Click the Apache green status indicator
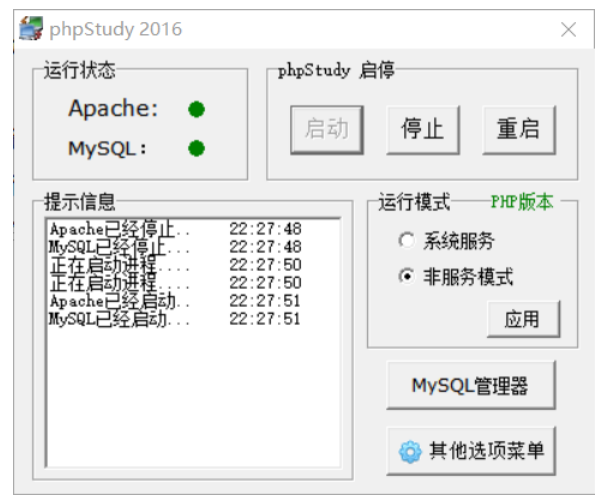The height and width of the screenshot is (498, 601). pos(197,109)
